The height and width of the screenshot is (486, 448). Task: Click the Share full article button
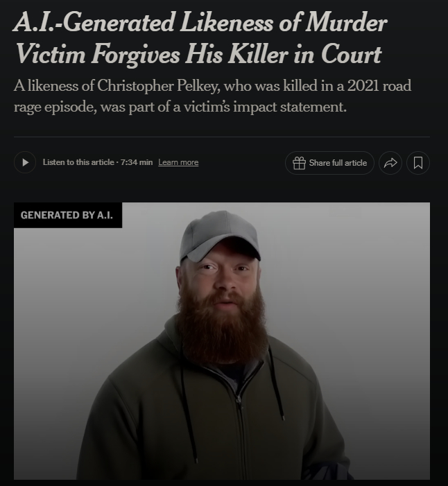click(329, 163)
